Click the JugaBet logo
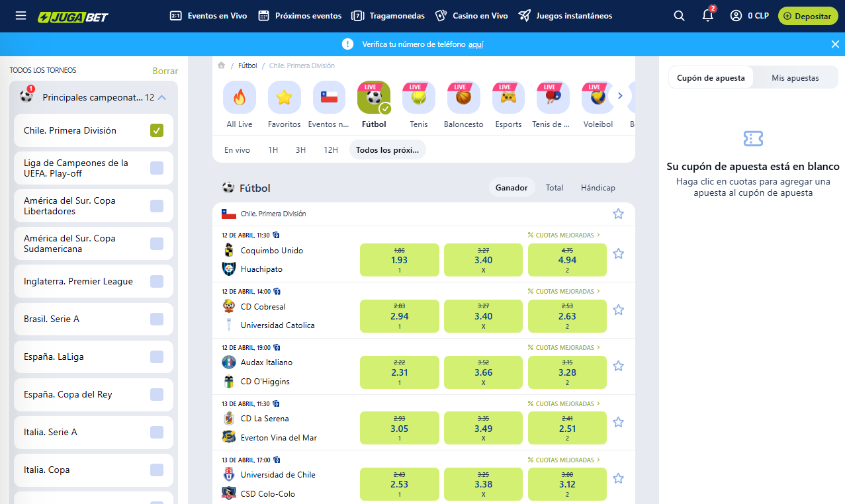This screenshot has width=845, height=504. tap(73, 16)
